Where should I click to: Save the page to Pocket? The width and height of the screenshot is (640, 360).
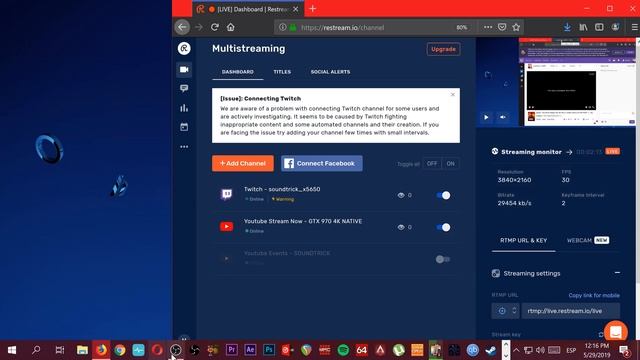(502, 27)
